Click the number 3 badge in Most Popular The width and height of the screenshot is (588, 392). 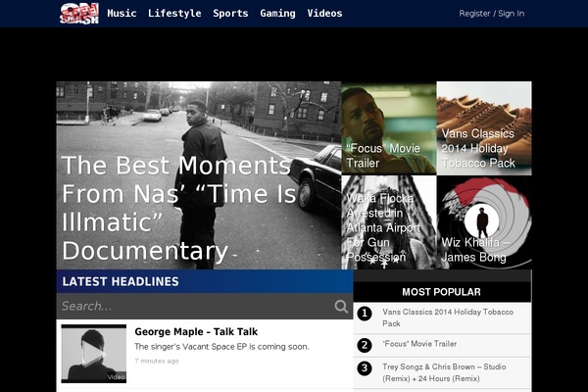click(365, 368)
